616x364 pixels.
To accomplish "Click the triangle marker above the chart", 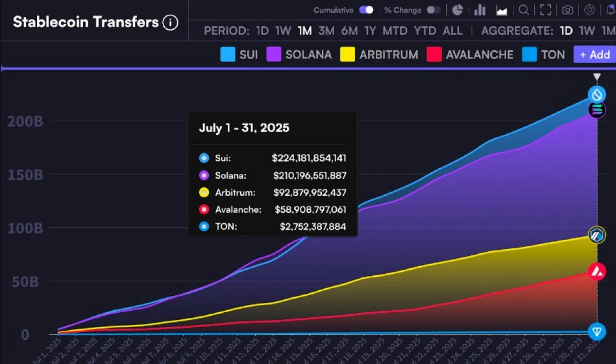I will coord(596,77).
